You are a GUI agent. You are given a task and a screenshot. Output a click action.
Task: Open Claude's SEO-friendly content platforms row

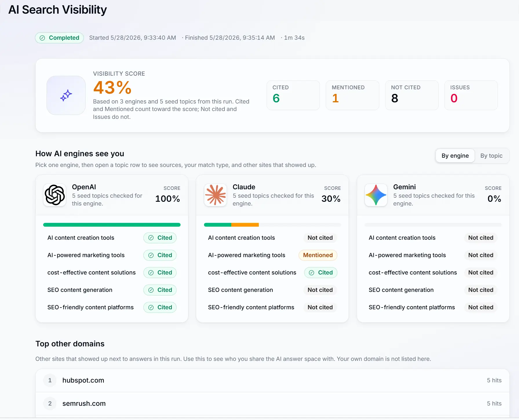(x=272, y=307)
